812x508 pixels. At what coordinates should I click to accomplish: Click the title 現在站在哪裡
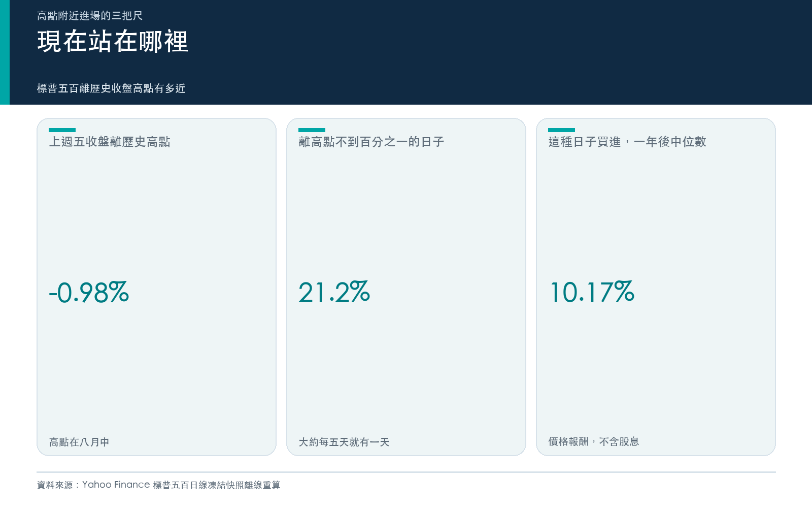click(113, 41)
